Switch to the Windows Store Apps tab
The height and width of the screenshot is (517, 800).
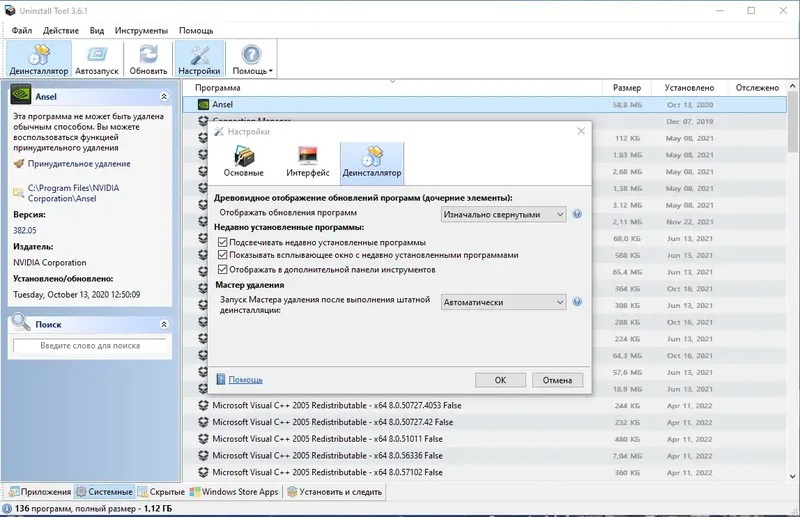(234, 492)
